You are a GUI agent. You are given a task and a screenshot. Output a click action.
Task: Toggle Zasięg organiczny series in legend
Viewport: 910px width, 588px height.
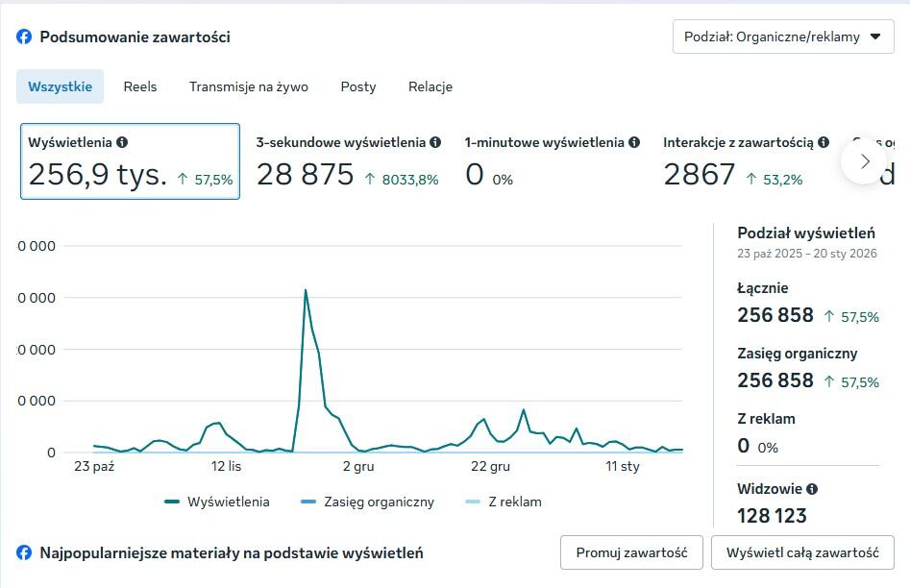(x=367, y=502)
